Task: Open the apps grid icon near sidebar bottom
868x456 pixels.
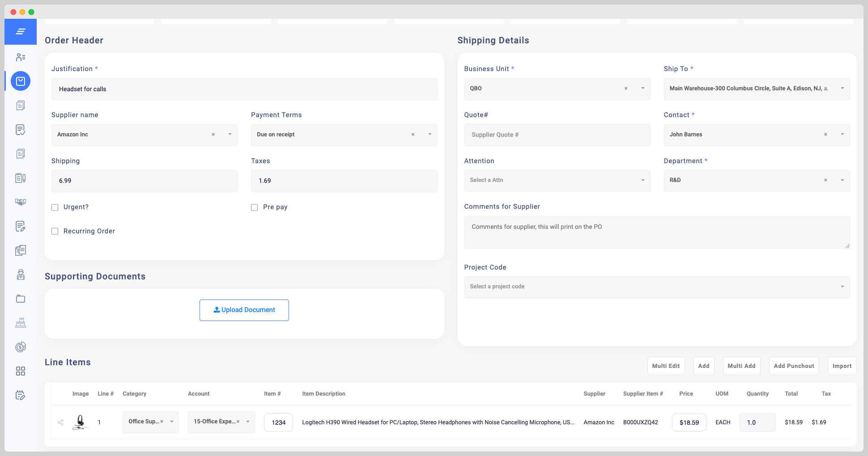Action: 21,371
